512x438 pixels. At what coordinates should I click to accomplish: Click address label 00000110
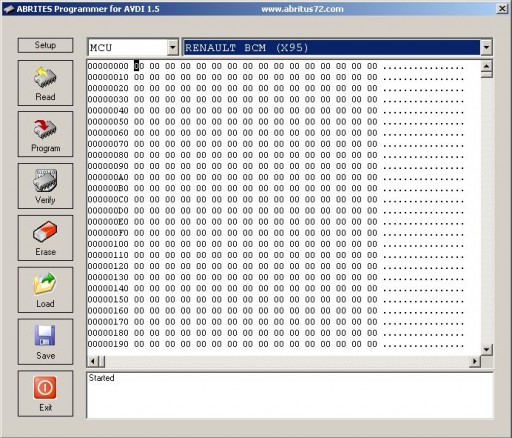(108, 255)
